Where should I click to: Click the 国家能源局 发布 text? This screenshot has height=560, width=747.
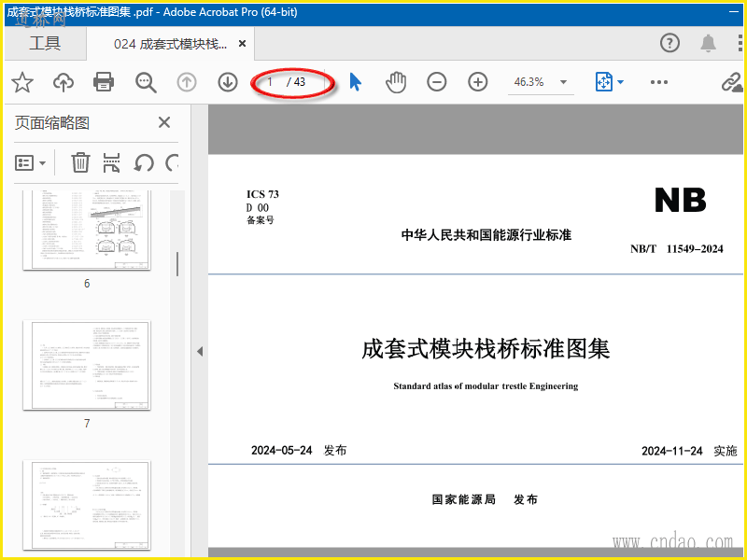[485, 499]
